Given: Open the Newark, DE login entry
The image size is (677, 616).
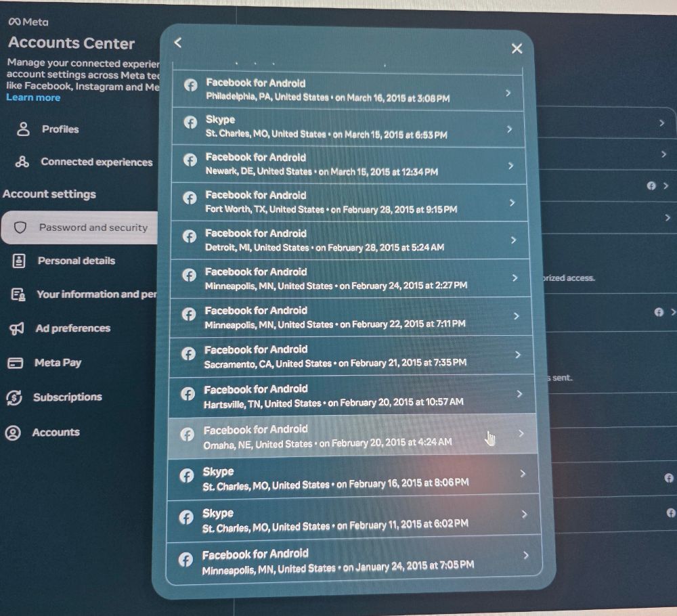Looking at the screenshot, I should pos(349,164).
